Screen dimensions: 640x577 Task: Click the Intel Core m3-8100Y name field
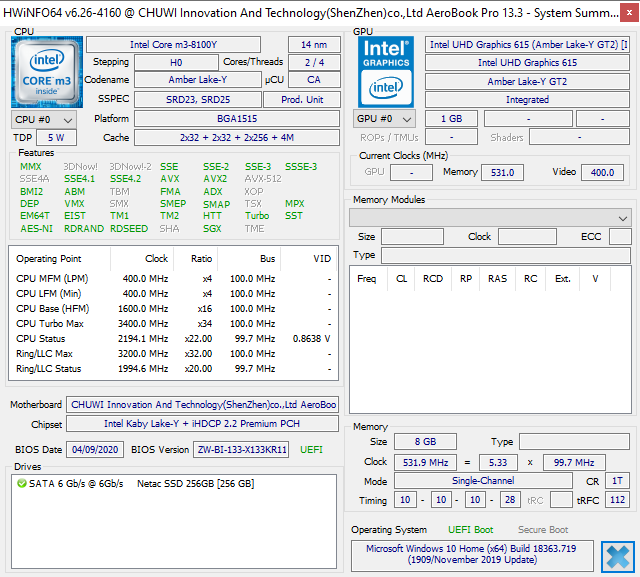tap(173, 44)
